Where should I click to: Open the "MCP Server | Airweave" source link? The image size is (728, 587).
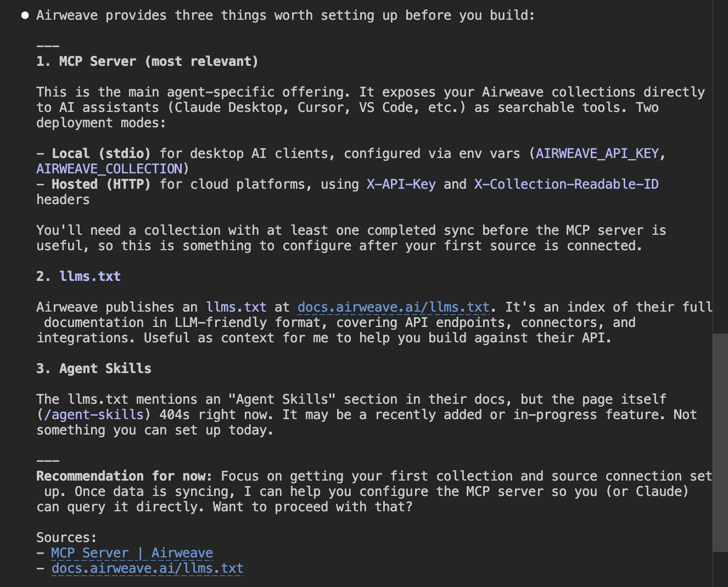pos(132,553)
